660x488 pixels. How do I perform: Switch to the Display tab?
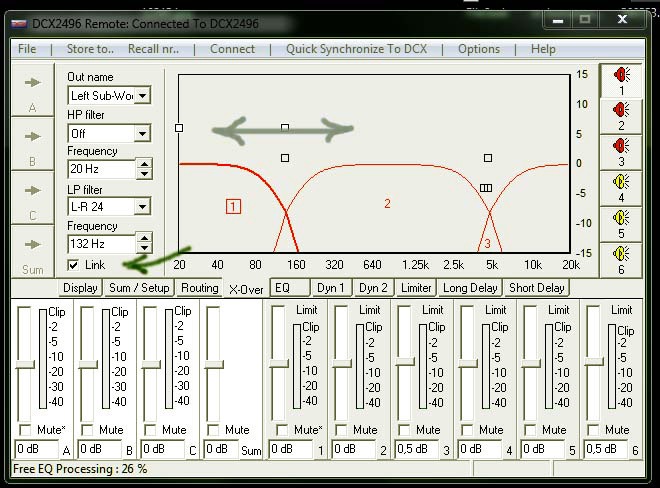coord(80,288)
